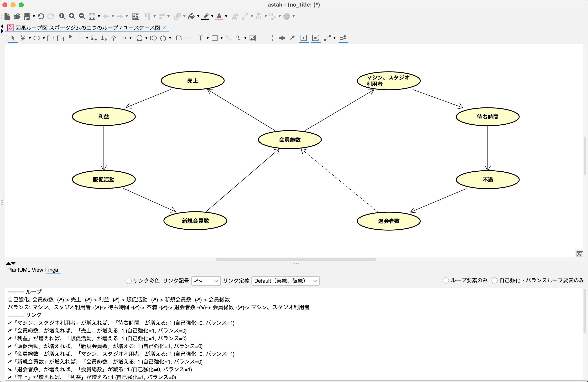Click the Open file folder icon
This screenshot has height=382, width=588.
[x=17, y=16]
